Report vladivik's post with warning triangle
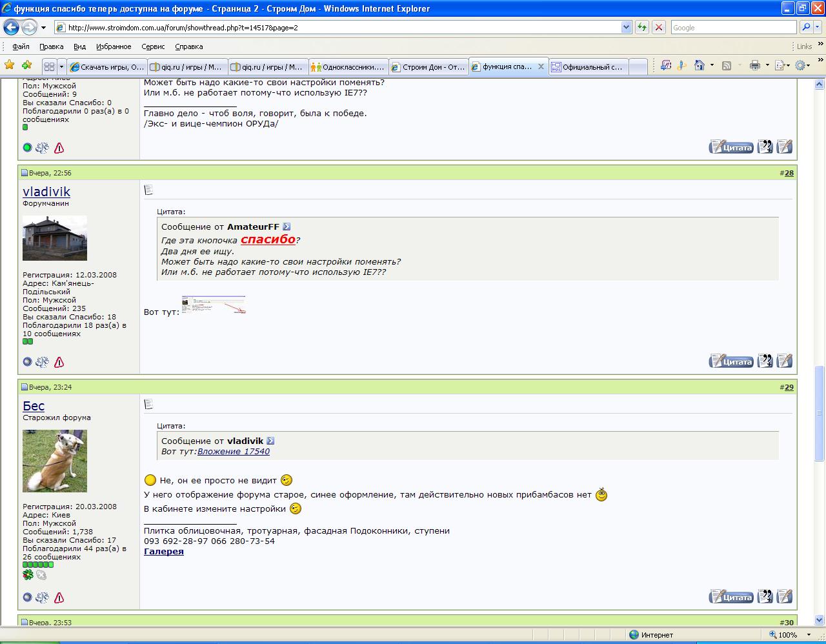The width and height of the screenshot is (826, 644). point(59,362)
